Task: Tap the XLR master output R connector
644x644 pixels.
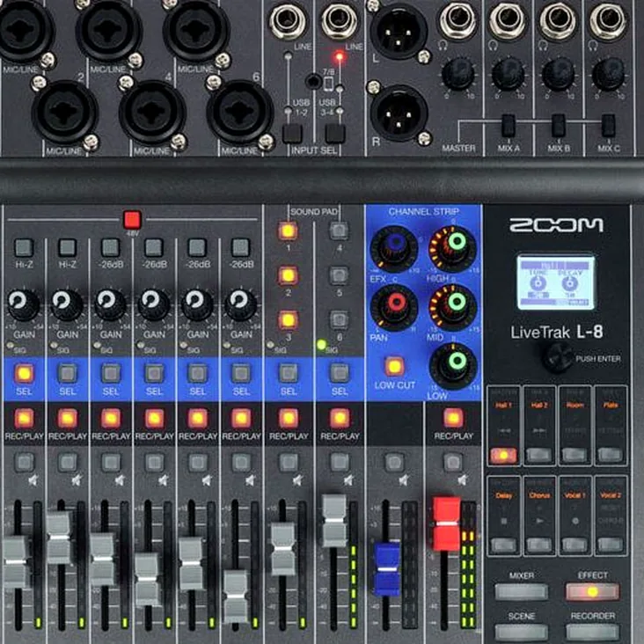Action: tap(399, 113)
